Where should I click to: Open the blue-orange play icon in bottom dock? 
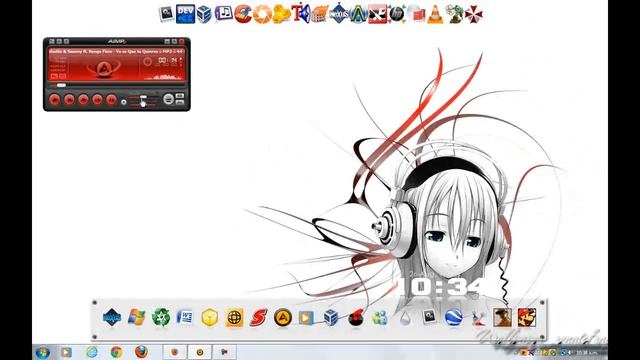click(x=306, y=318)
